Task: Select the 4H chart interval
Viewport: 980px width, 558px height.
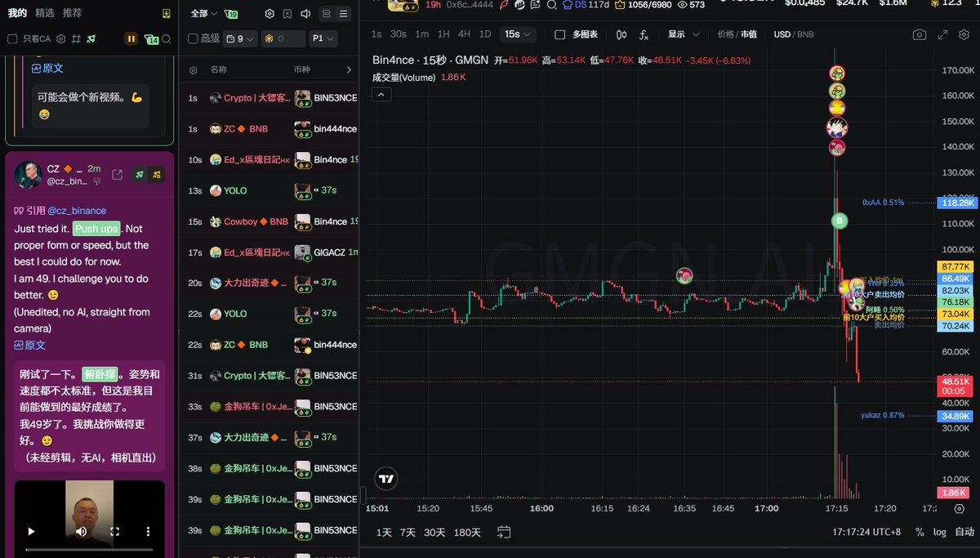Action: pyautogui.click(x=464, y=34)
